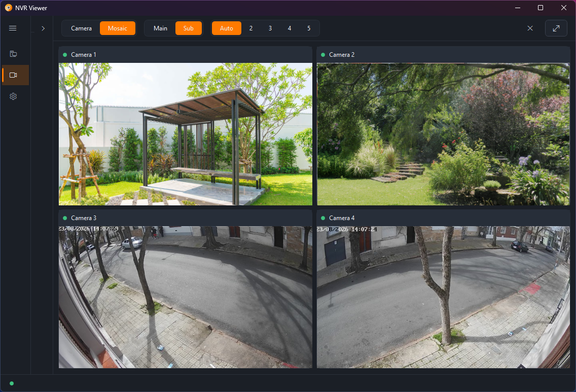Open Camera 2 garden video feed

point(443,134)
